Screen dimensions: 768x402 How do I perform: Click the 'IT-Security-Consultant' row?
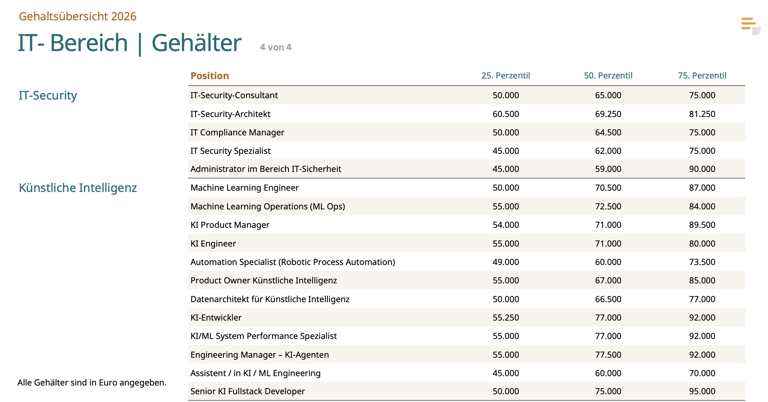pyautogui.click(x=234, y=96)
